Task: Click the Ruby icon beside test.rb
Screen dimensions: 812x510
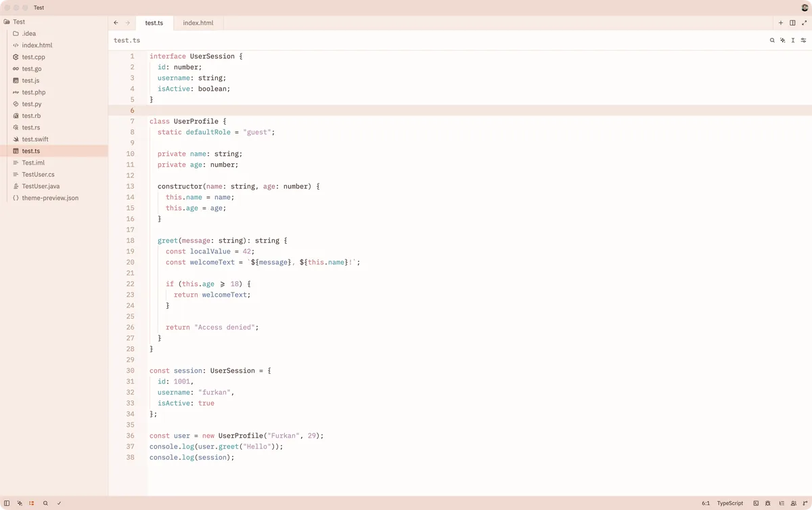Action: click(x=16, y=116)
